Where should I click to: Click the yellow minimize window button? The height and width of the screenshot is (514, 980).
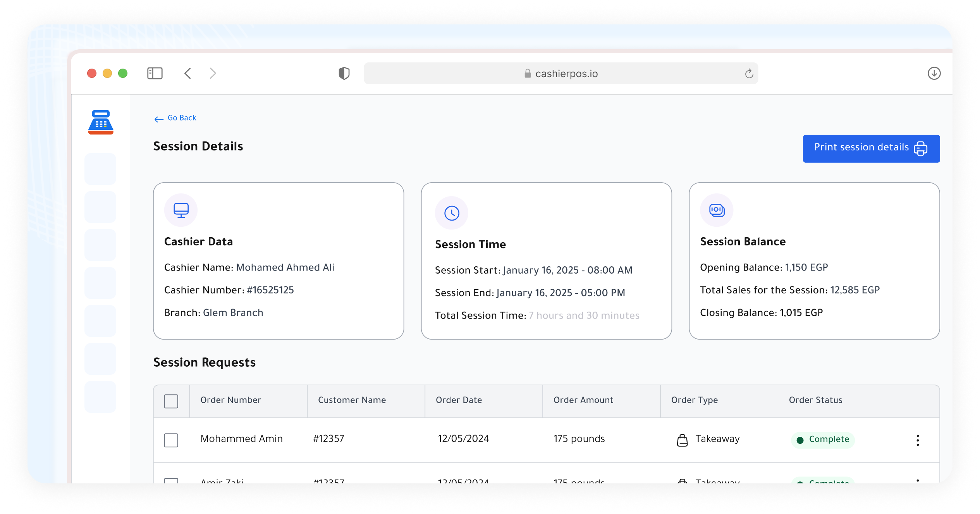click(107, 73)
